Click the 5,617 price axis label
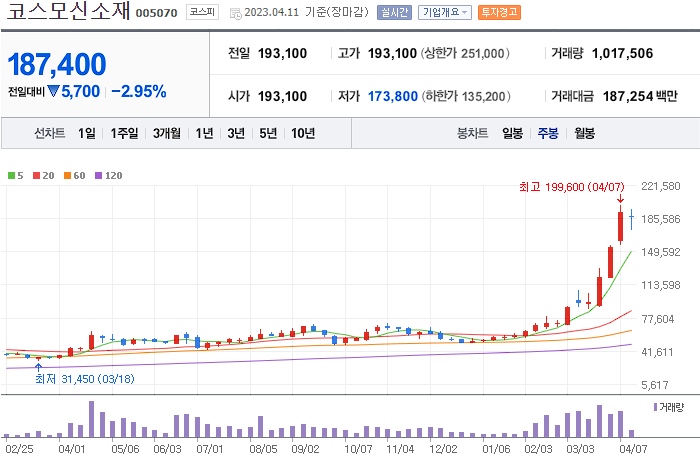 tap(655, 385)
